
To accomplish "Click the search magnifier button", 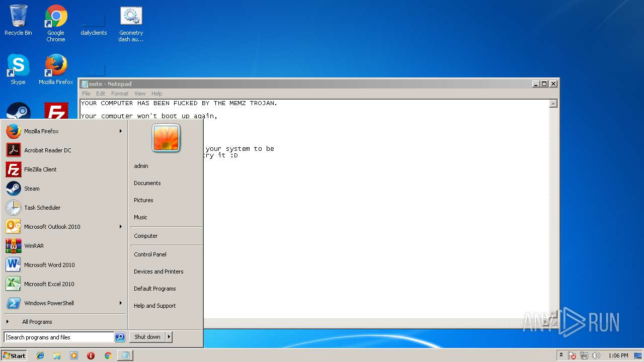I will (120, 337).
